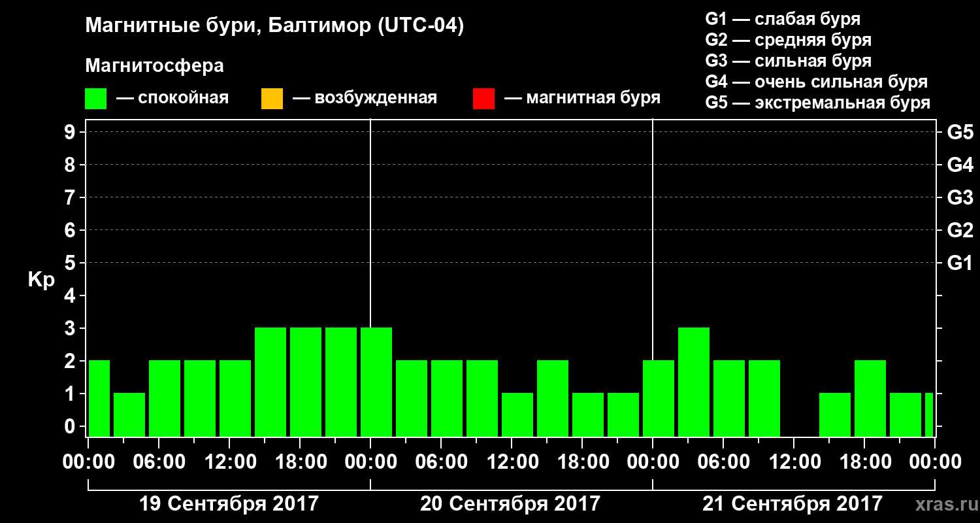Click the green calm magnetosphere swatch

pyautogui.click(x=96, y=99)
